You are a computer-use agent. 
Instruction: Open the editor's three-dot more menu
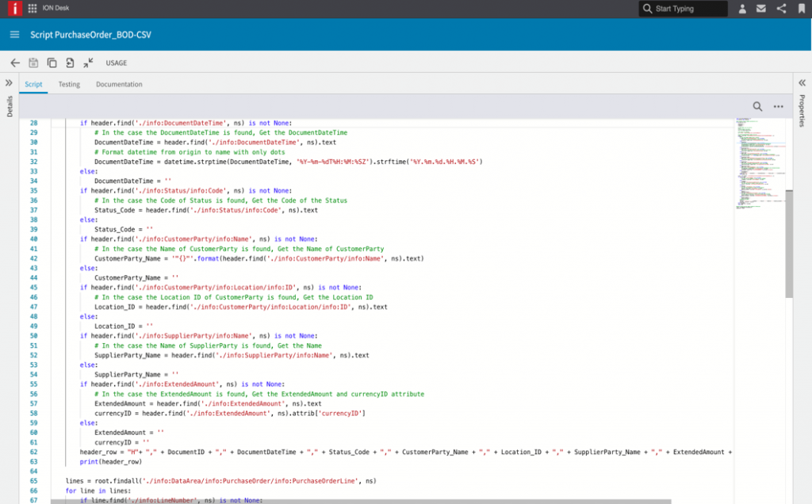778,106
